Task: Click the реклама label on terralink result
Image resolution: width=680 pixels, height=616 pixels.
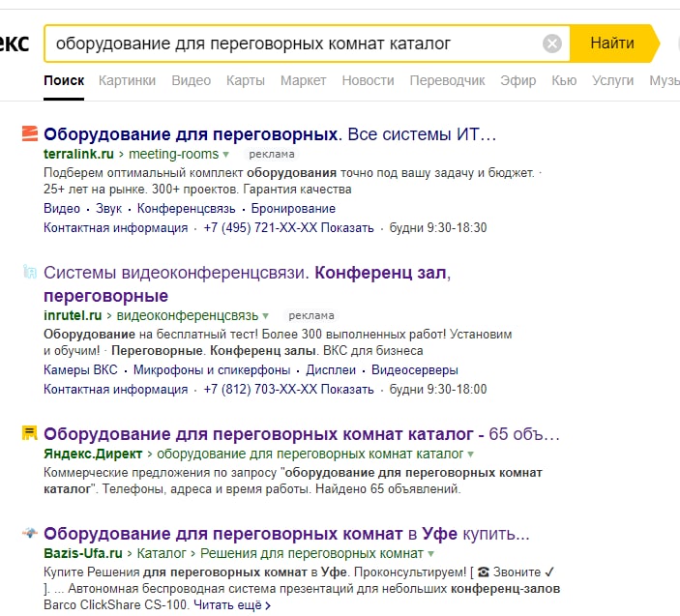Action: click(272, 155)
